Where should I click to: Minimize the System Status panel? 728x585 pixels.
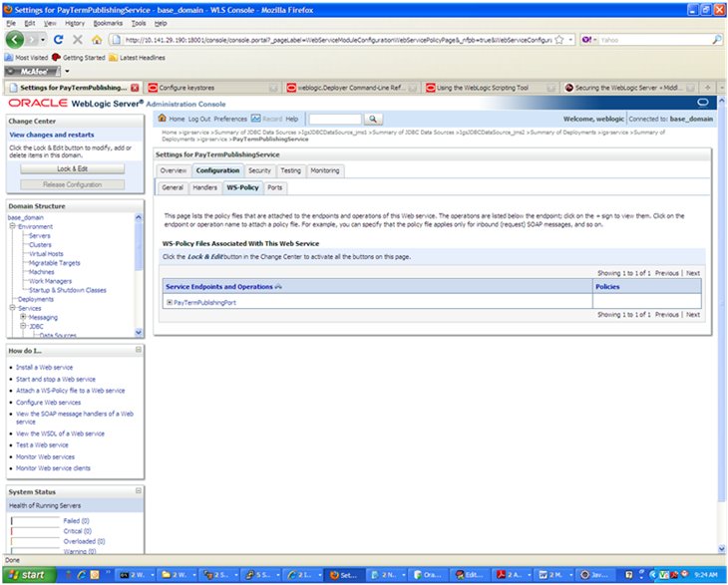tap(138, 491)
